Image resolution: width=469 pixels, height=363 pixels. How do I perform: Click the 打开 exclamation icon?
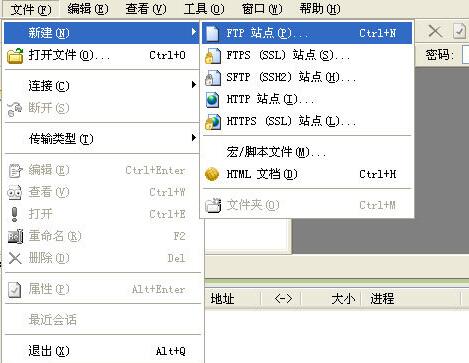14,214
